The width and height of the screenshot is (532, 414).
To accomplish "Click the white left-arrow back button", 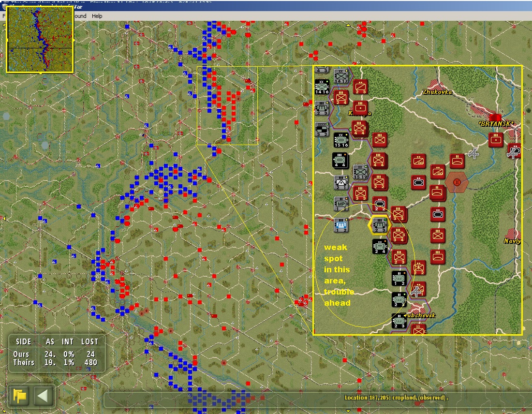I will (x=43, y=396).
